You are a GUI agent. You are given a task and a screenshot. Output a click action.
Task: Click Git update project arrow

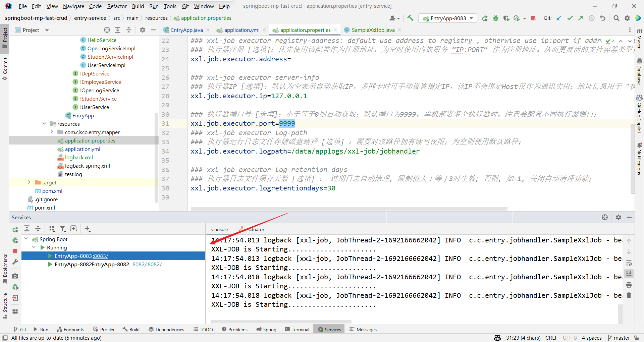click(x=559, y=18)
